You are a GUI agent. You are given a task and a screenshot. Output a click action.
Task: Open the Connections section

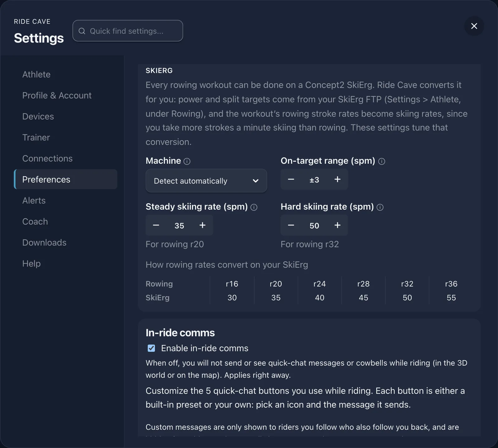(x=66, y=158)
